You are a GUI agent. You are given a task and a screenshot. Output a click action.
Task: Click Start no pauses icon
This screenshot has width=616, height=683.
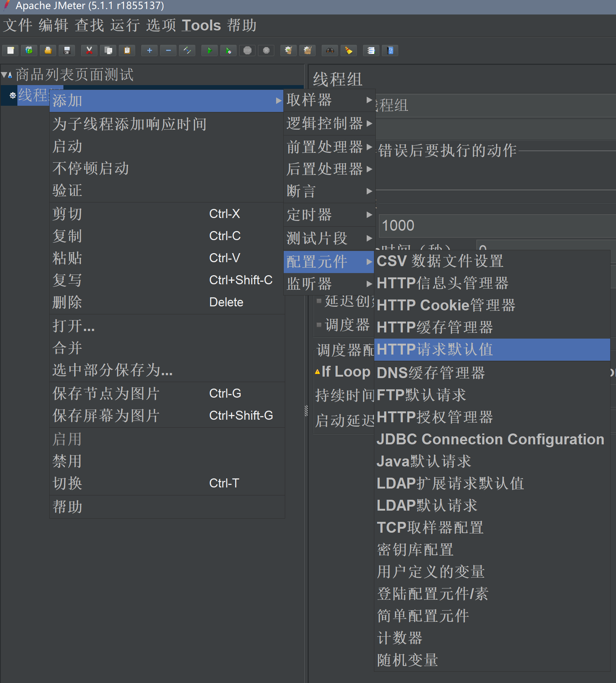[x=228, y=50]
